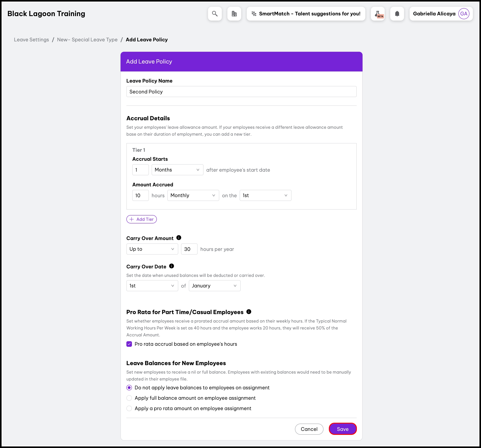Click the Carry Over Amount info icon

tap(179, 238)
